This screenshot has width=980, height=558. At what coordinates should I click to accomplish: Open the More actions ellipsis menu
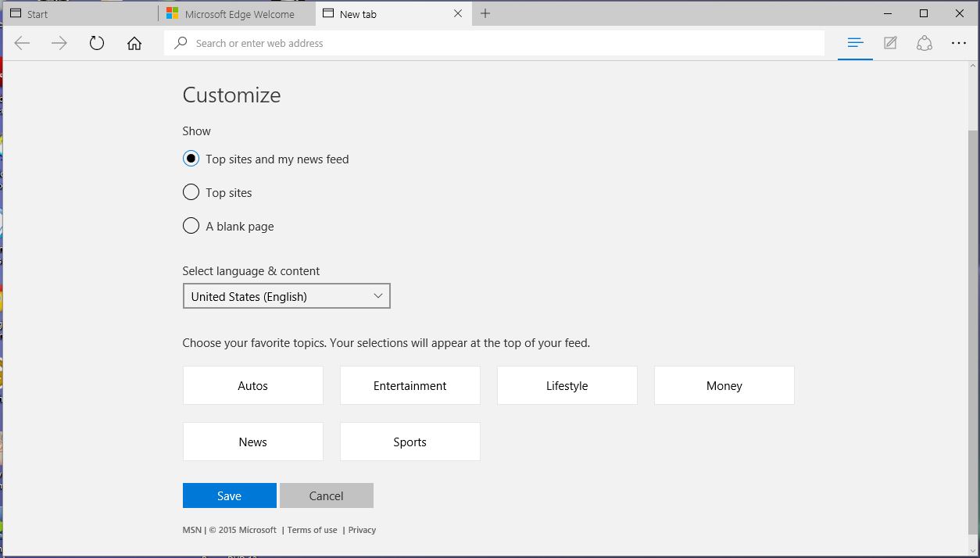(959, 44)
